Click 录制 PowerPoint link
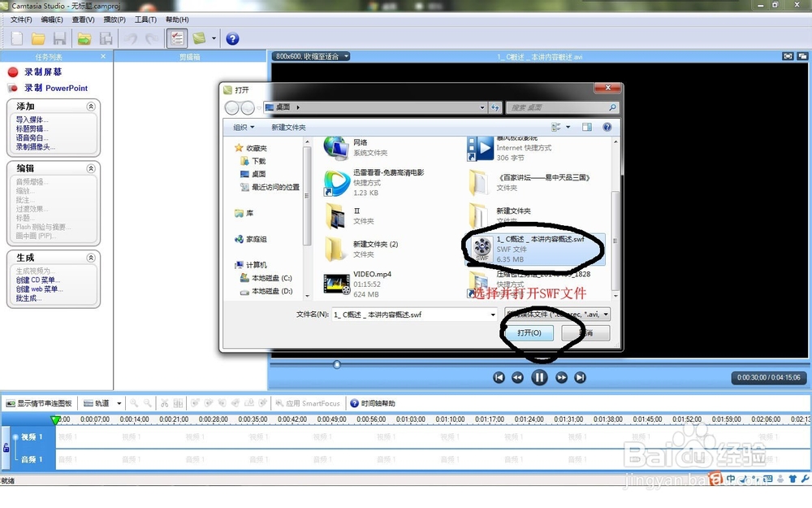This screenshot has width=812, height=508. (x=56, y=88)
